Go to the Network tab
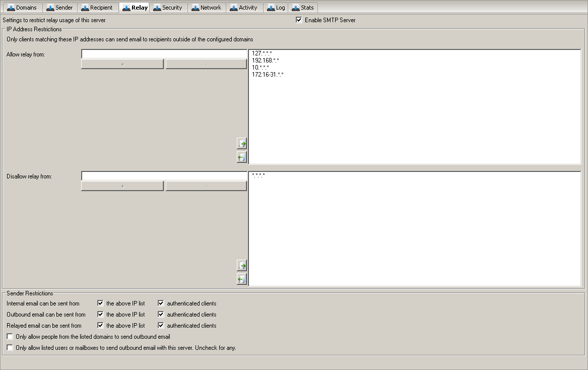Image resolution: width=588 pixels, height=370 pixels. click(x=207, y=8)
